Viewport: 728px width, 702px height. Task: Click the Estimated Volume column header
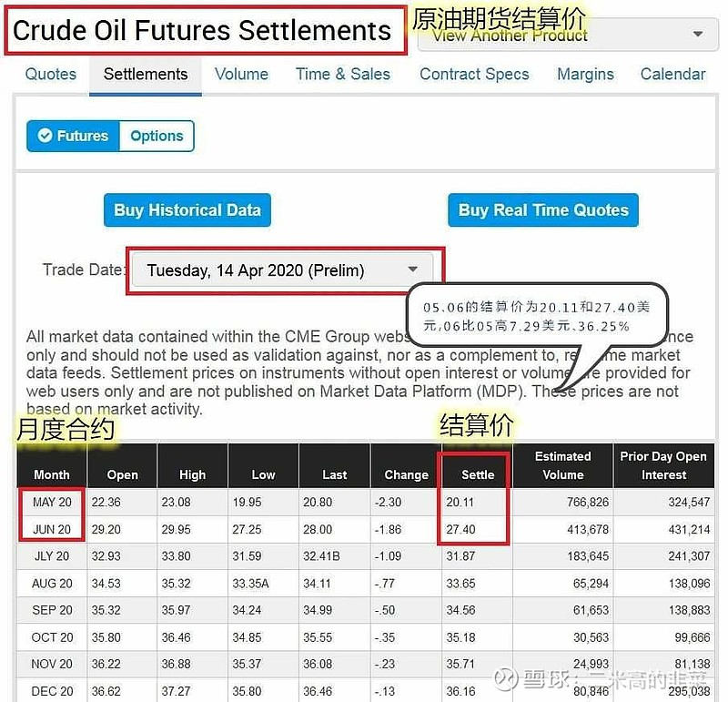pyautogui.click(x=563, y=466)
